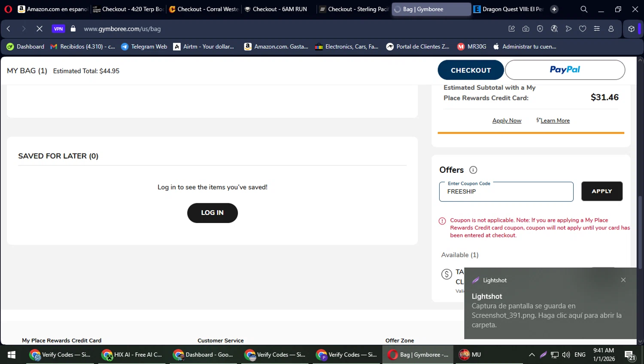Take a snapshot with the camera icon
Screen dimensions: 644x364
pos(526,29)
